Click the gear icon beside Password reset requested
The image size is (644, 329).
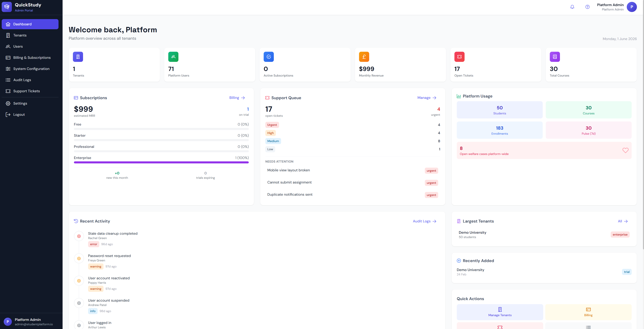coord(79,258)
